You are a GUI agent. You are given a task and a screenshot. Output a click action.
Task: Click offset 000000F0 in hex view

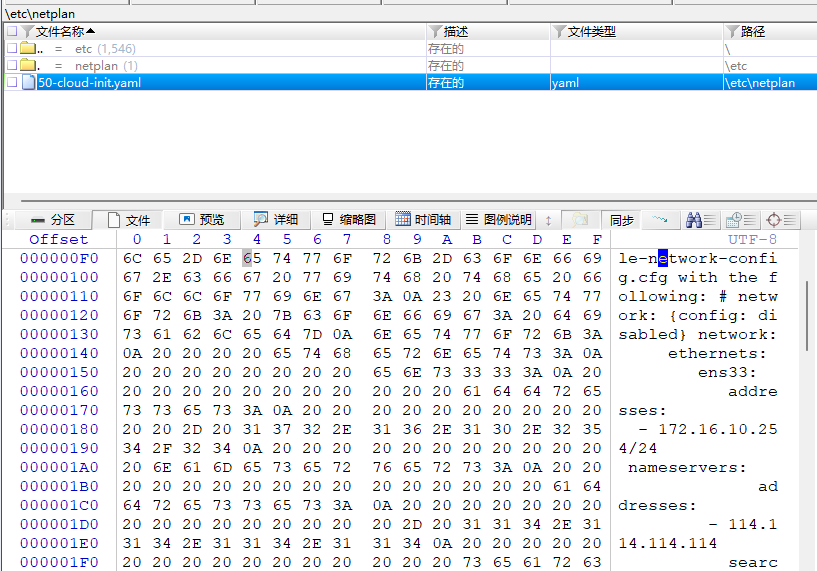coord(59,258)
